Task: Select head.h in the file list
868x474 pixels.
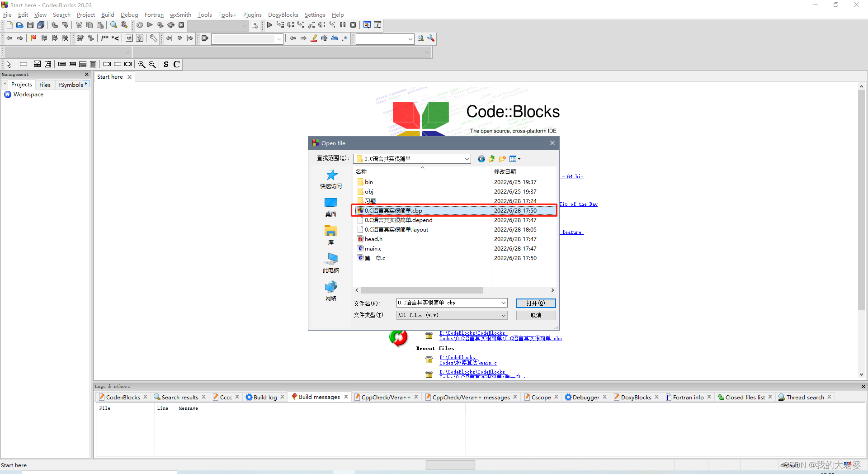Action: tap(373, 239)
